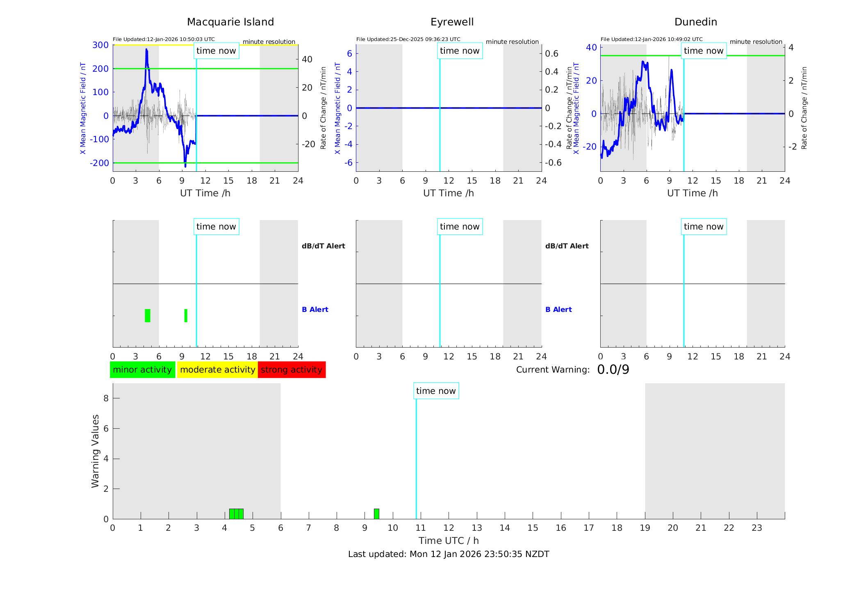Click green warning bar near hour 9.5 in bottom chart
This screenshot has width=868, height=589.
coord(376,514)
